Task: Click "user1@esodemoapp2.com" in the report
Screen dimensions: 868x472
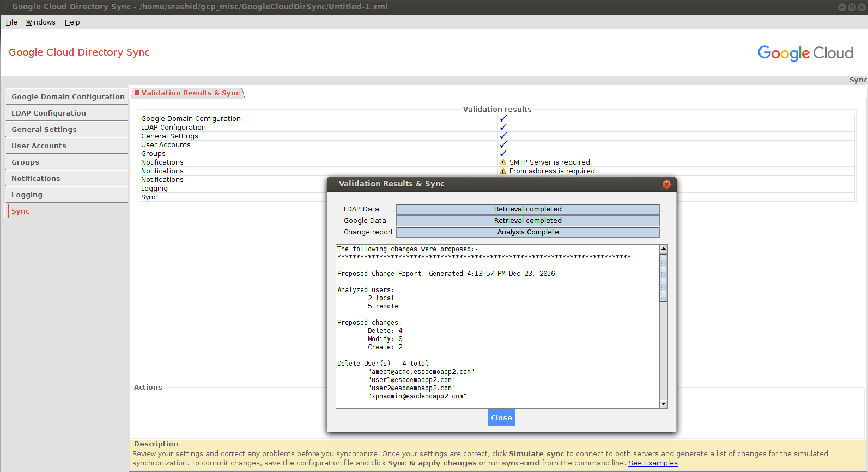Action: pyautogui.click(x=411, y=380)
